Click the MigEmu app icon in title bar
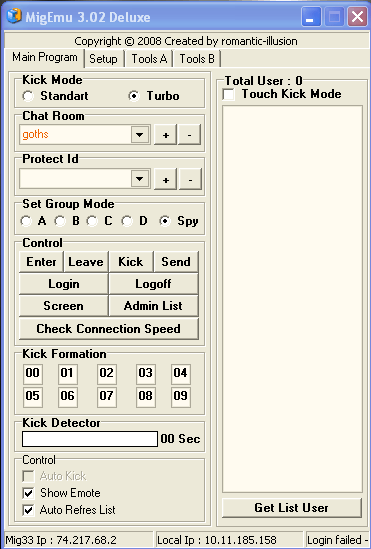This screenshot has height=549, width=371. click(x=14, y=16)
